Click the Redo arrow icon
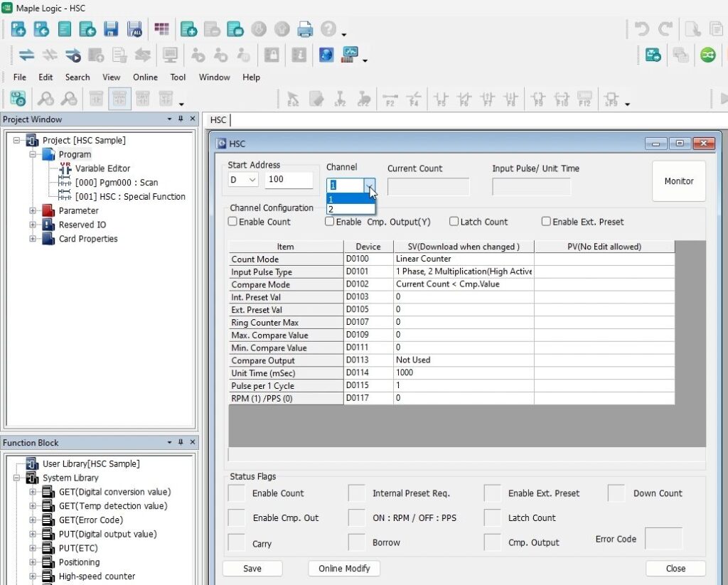Image resolution: width=728 pixels, height=585 pixels. pyautogui.click(x=665, y=29)
